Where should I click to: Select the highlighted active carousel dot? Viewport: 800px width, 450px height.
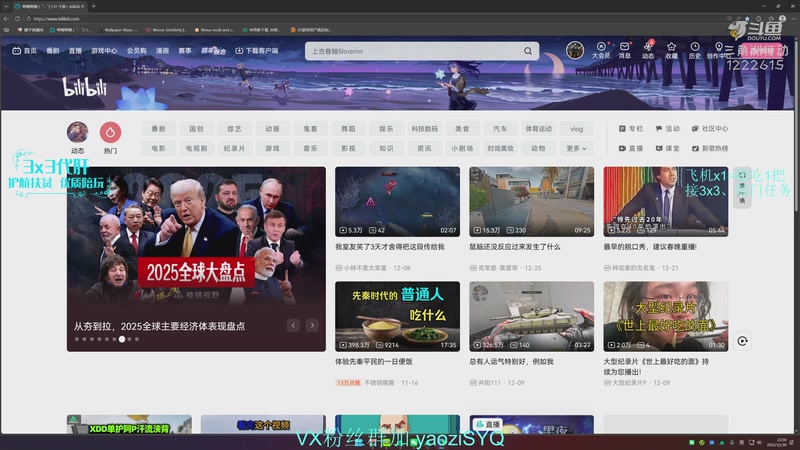tap(122, 339)
